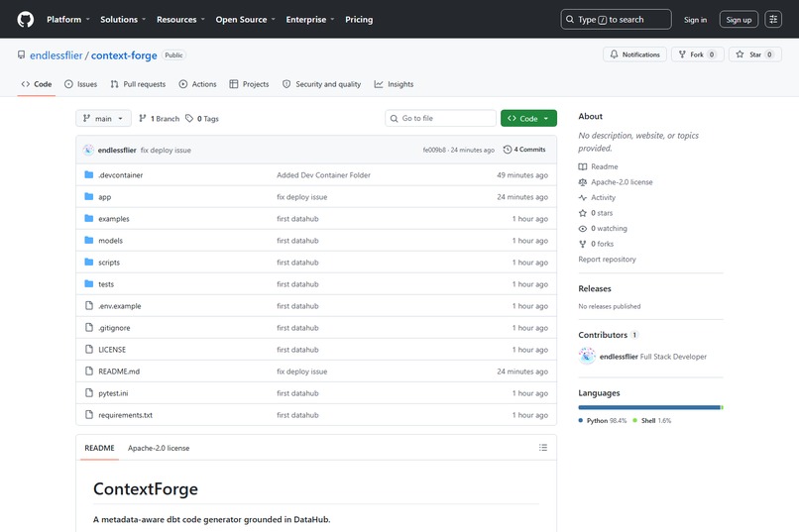
Task: Click the Sign up button
Action: tap(739, 20)
